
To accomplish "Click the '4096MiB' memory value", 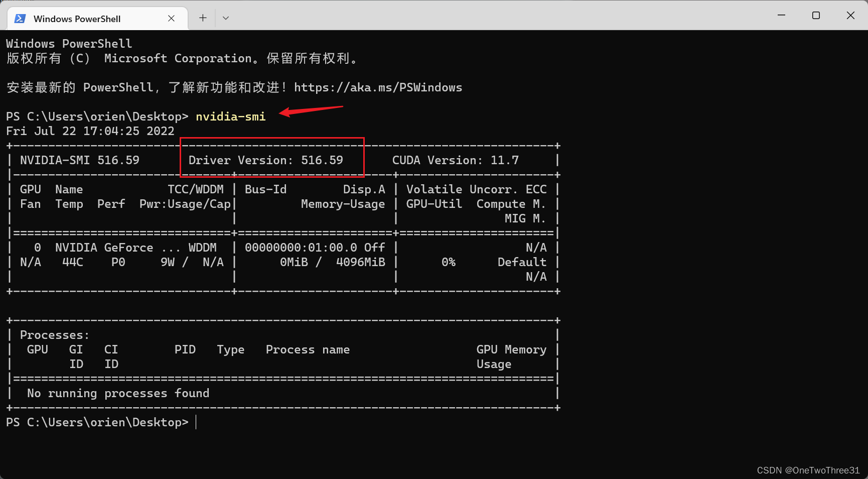I will (361, 262).
